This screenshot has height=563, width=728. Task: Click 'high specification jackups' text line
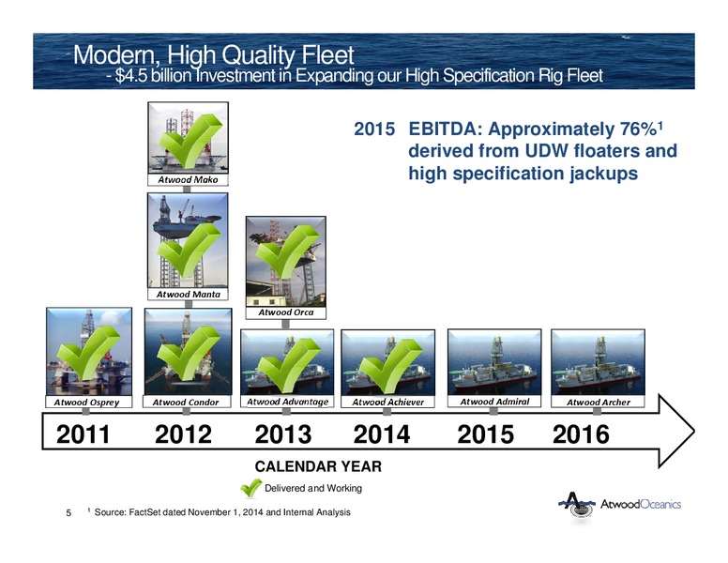[x=523, y=174]
